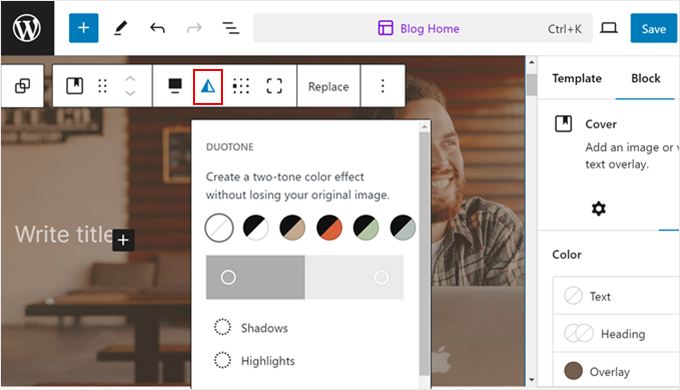Open the document overview list view
Viewport: 680px width, 390px height.
pyautogui.click(x=231, y=28)
